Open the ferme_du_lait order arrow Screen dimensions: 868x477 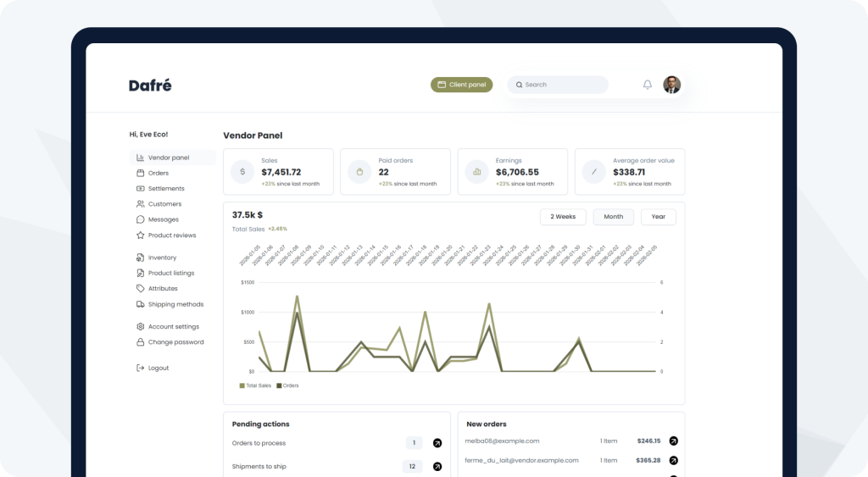pyautogui.click(x=673, y=460)
